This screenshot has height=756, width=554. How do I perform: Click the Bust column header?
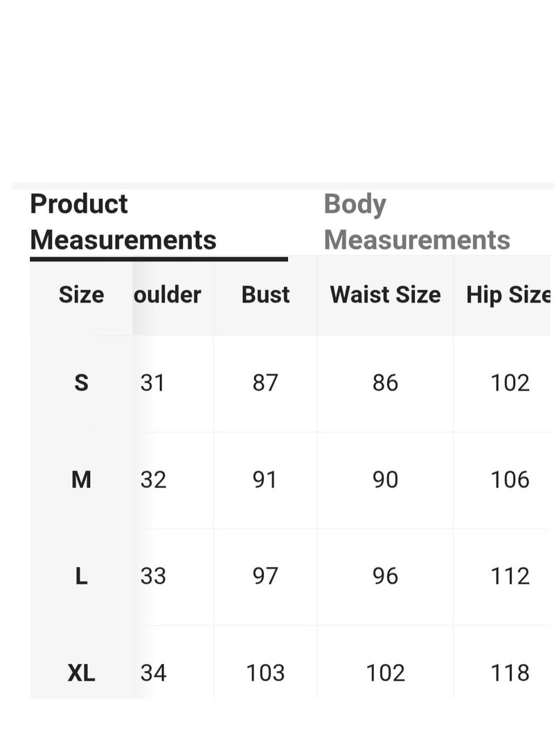click(265, 294)
